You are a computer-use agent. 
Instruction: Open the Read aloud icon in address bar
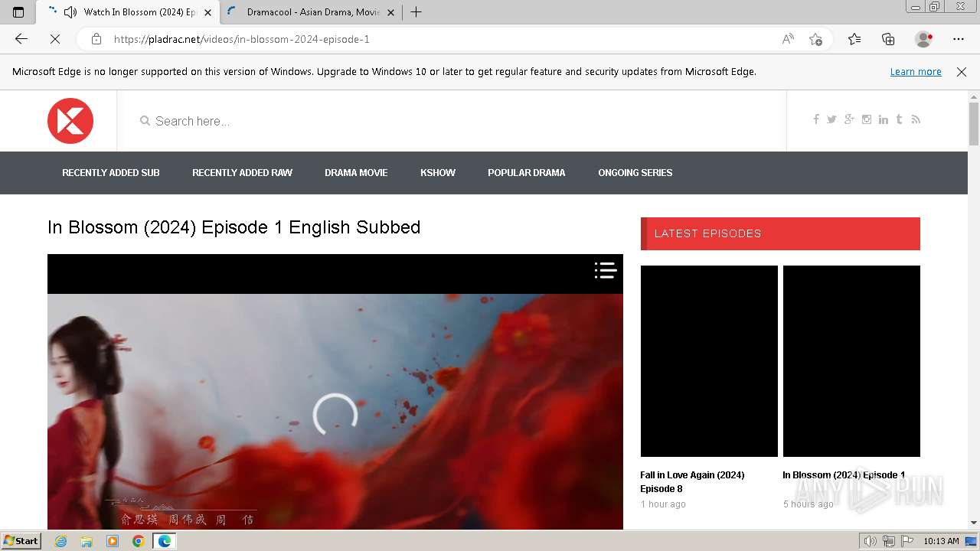pyautogui.click(x=788, y=39)
